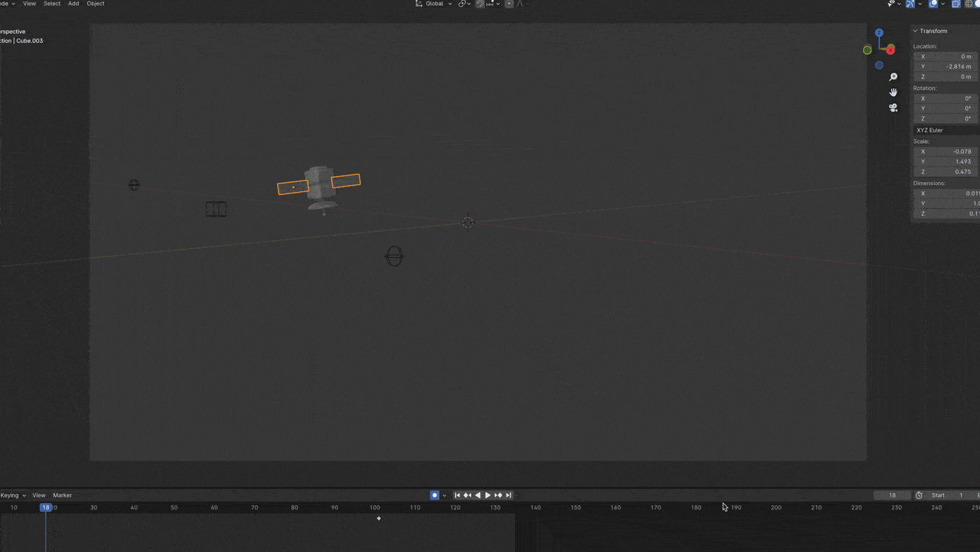Jump to the next keyframe
Image resolution: width=980 pixels, height=552 pixels.
click(x=498, y=495)
